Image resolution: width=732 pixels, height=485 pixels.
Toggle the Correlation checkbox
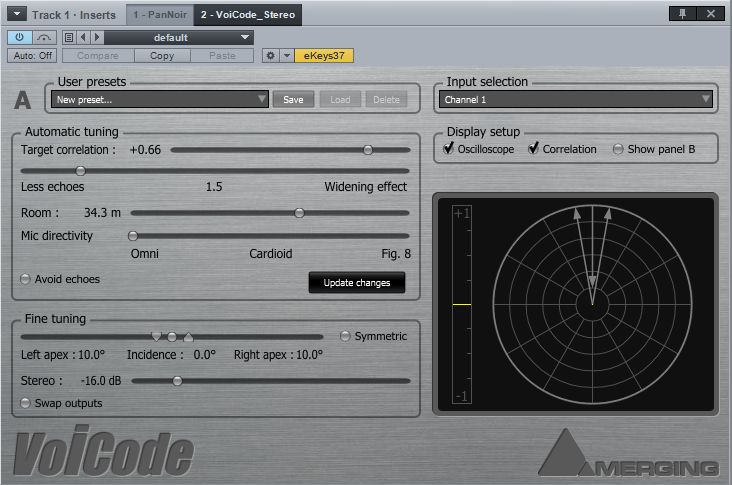coord(534,148)
